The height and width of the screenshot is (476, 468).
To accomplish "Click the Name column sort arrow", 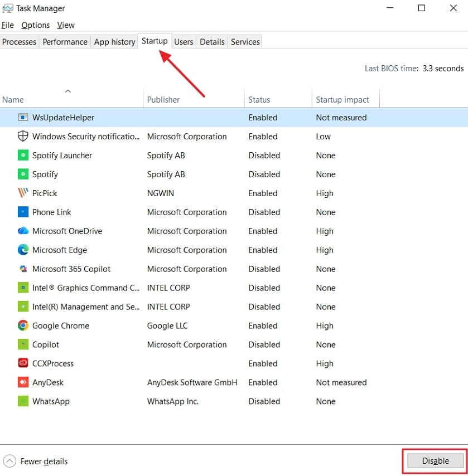I will click(x=67, y=91).
